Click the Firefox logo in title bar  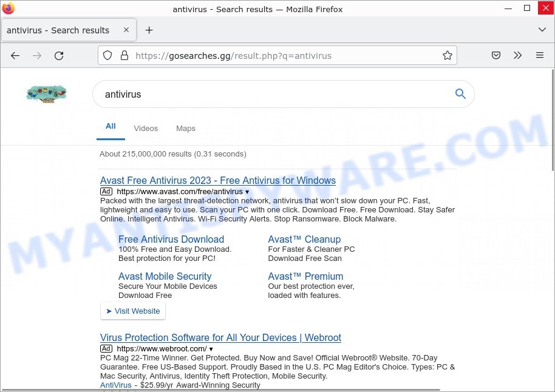9,8
